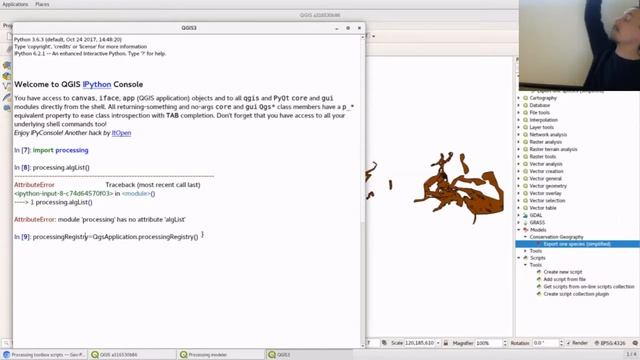Click Create new script icon
Viewport: 640px width, 360px height.
click(539, 272)
